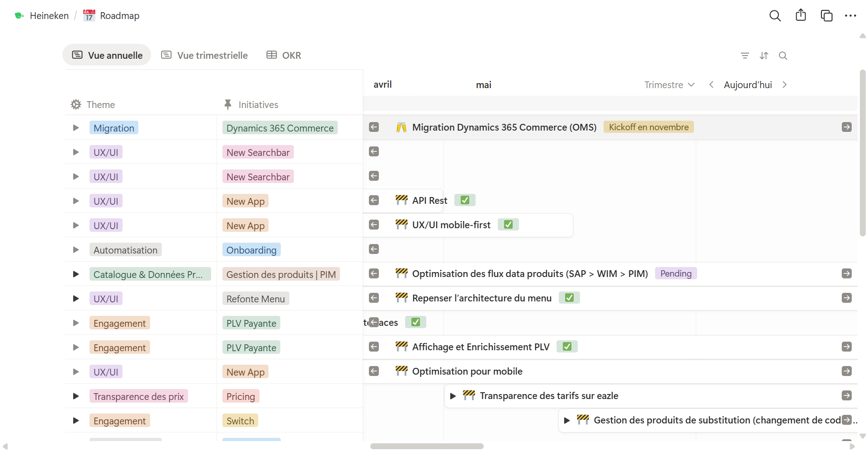Viewport: 868px width, 451px height.
Task: Click the sort icon next to the filter
Action: pos(764,56)
